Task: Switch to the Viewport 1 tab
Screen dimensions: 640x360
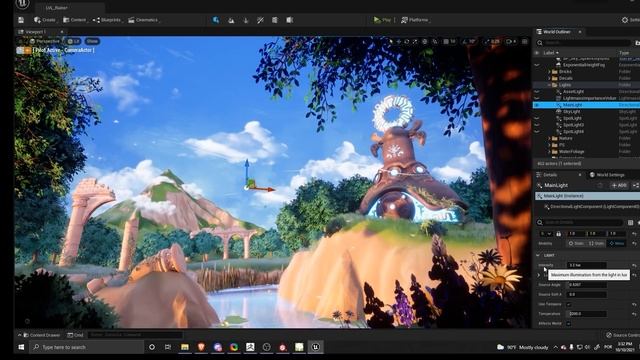Action: (36, 31)
